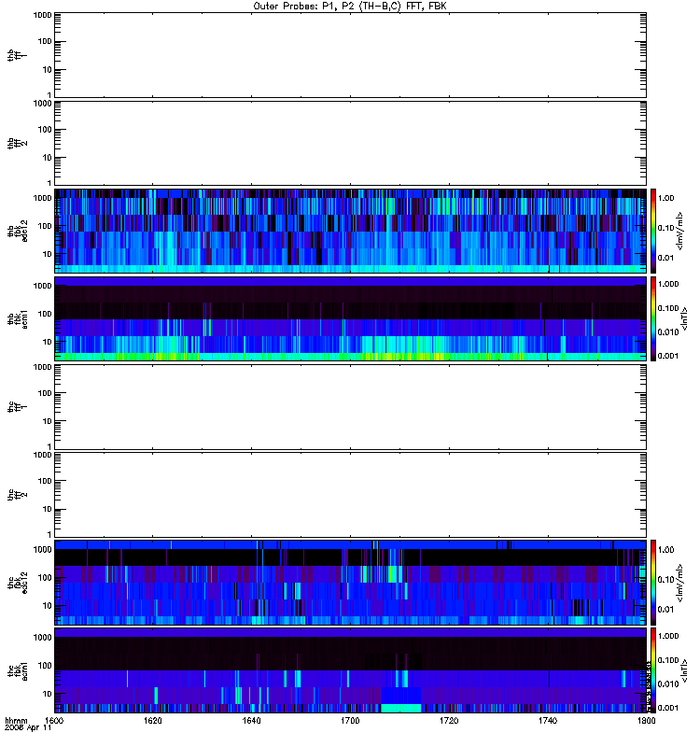
Task: Click the 1640 time axis label
Action: click(x=251, y=720)
